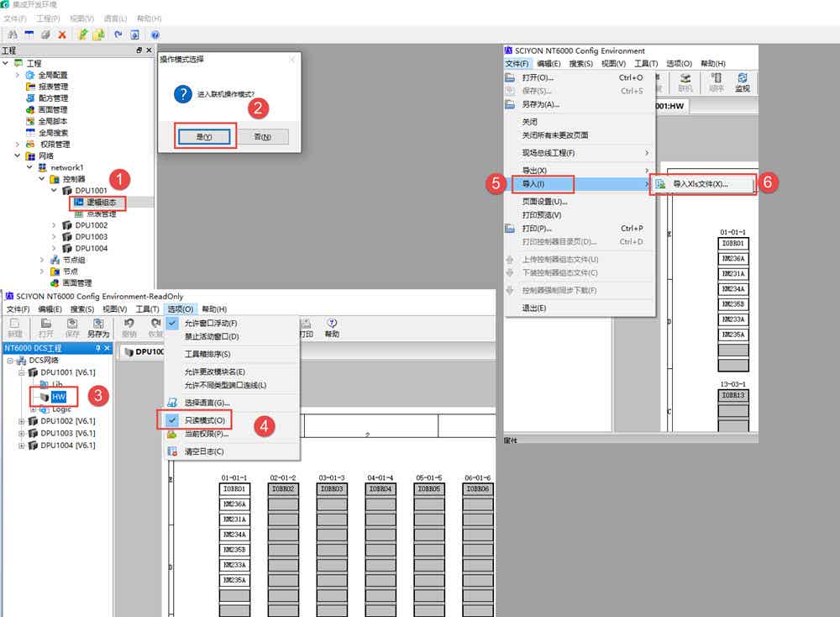Click the refresh arrow icon in IDE toolbar

click(x=118, y=34)
